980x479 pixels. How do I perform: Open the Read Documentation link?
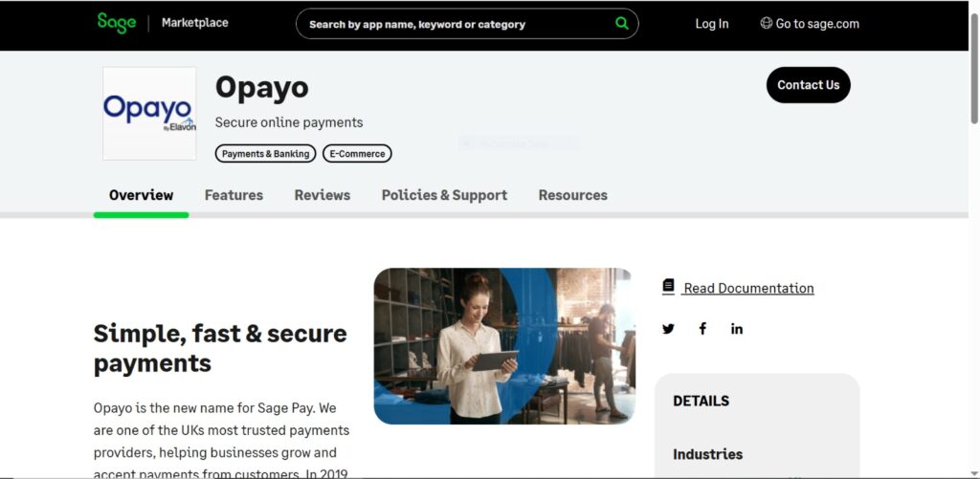[748, 288]
